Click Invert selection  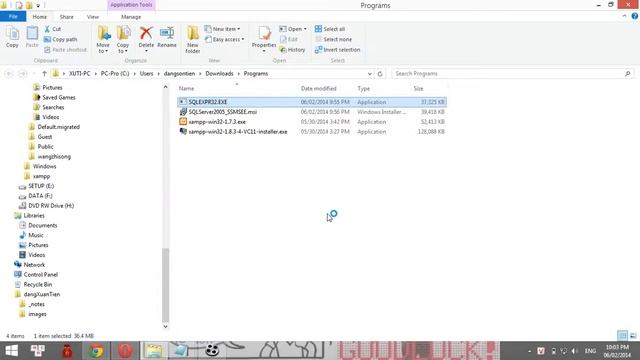(337, 49)
